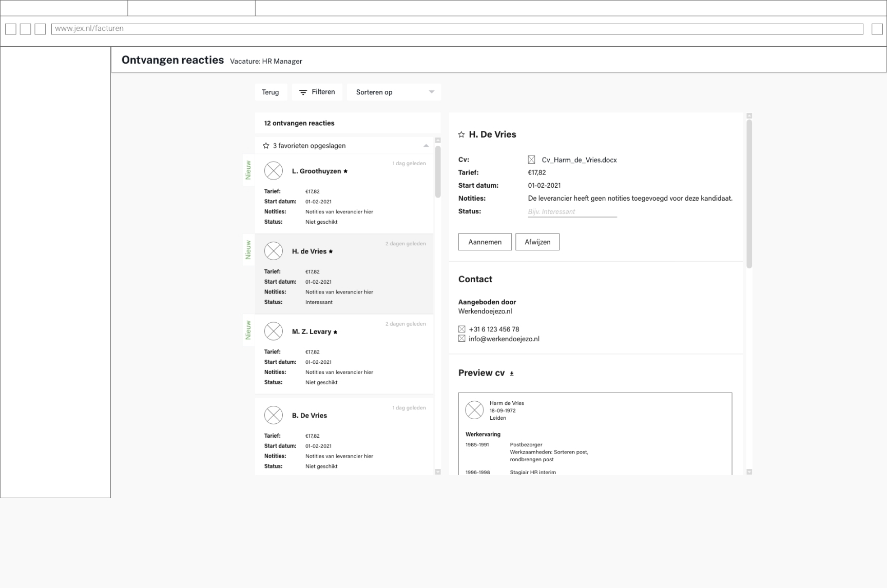Viewport: 887px width, 588px height.
Task: Click the Status input field
Action: pyautogui.click(x=572, y=211)
